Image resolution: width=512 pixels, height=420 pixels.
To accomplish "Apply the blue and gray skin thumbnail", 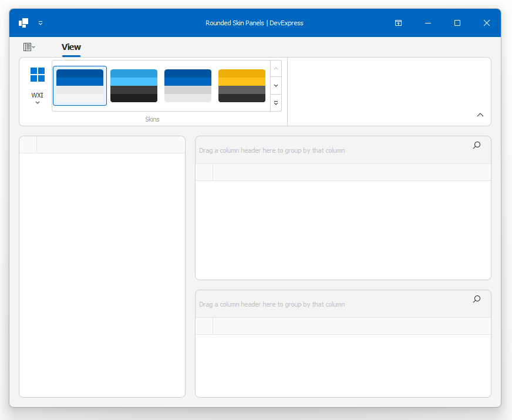I will 188,86.
